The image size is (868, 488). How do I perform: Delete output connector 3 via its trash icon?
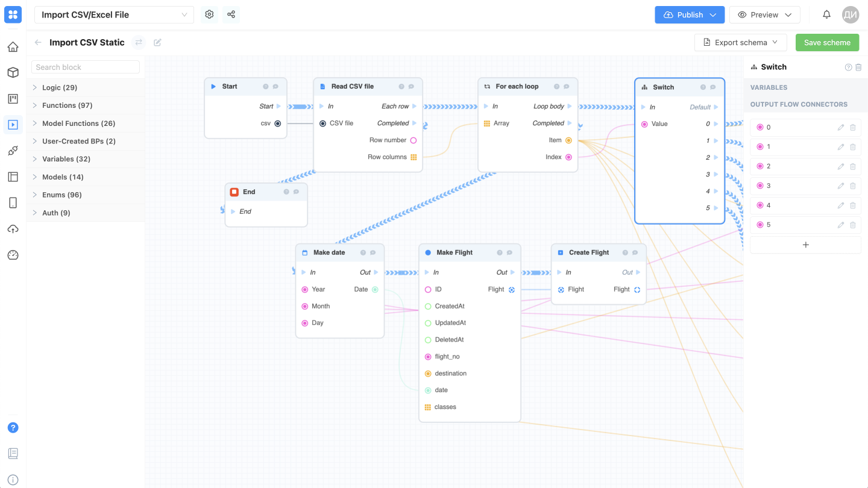852,186
